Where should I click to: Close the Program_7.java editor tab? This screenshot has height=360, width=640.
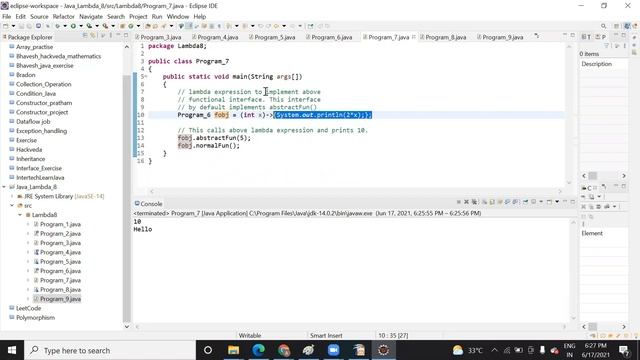413,37
